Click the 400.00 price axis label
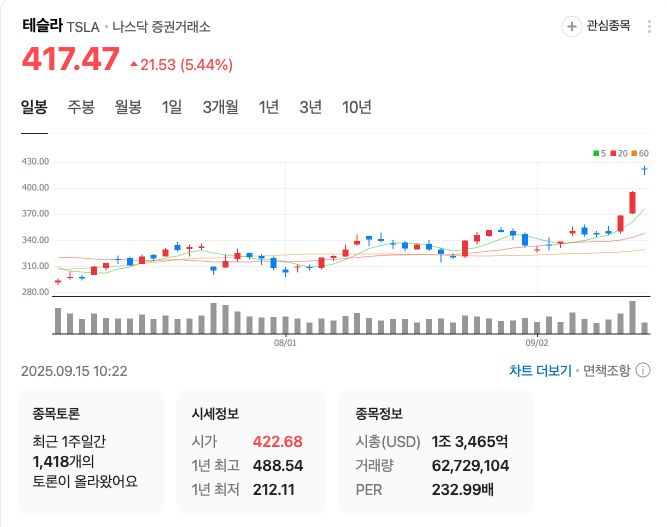667x527 pixels. (x=35, y=188)
